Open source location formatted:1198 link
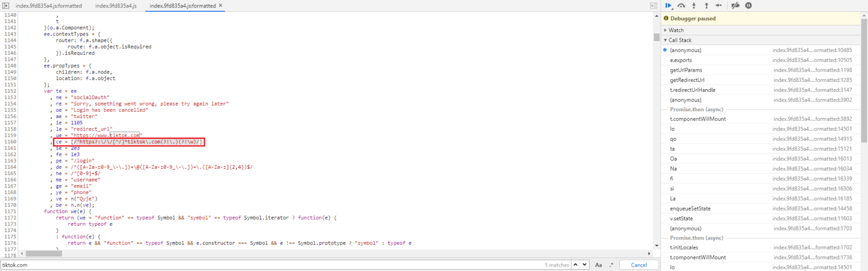868x271 pixels. pos(813,70)
